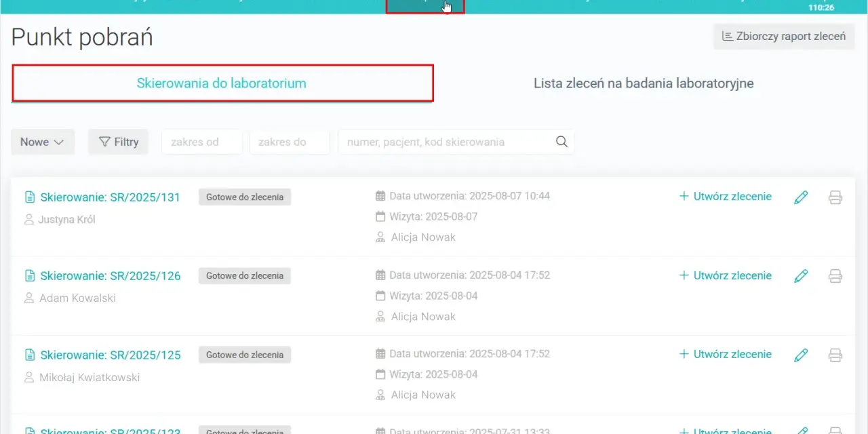Open the Zbiorczy raport zleceń report

tap(784, 36)
